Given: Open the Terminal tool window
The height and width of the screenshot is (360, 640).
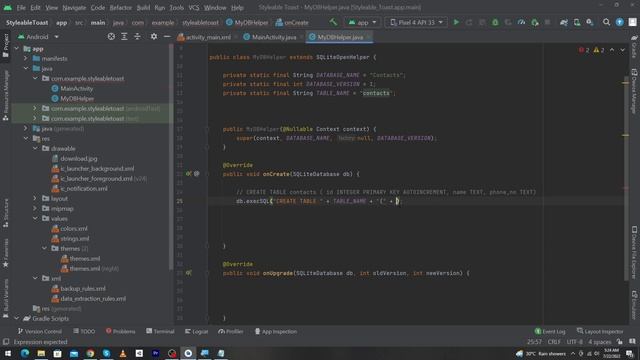Looking at the screenshot, I should pos(160,331).
